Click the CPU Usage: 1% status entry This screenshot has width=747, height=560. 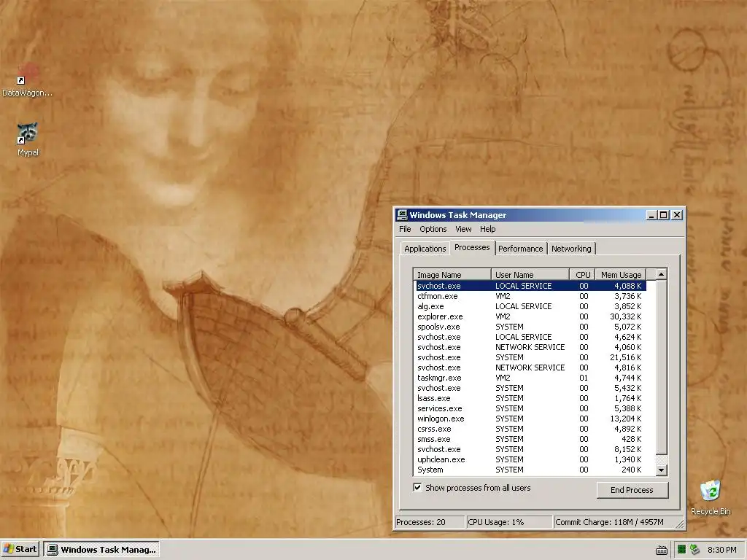point(508,522)
